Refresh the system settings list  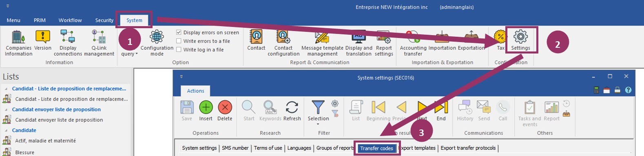pos(292,111)
